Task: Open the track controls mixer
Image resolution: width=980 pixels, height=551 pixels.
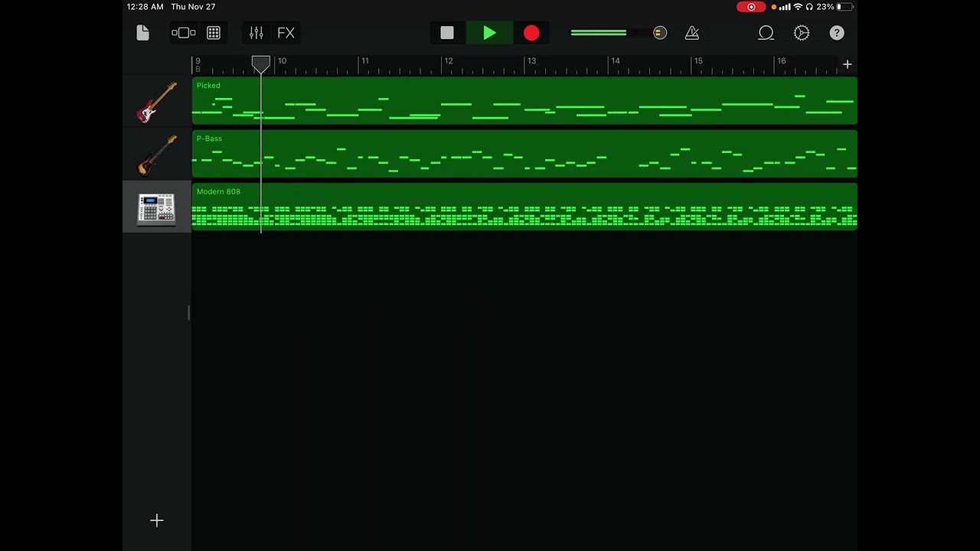Action: tap(256, 33)
